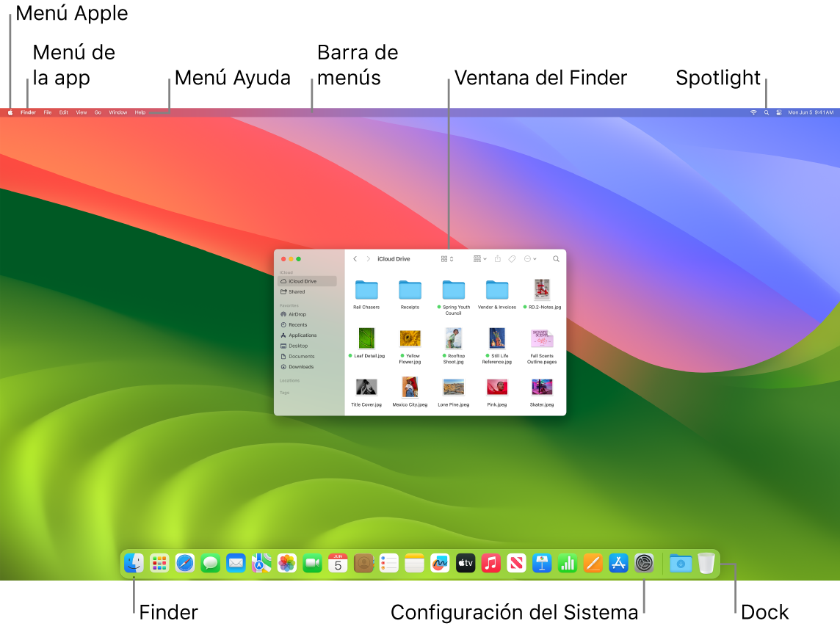Open the Photos app
Viewport: 840px width, 629px height.
tap(286, 564)
